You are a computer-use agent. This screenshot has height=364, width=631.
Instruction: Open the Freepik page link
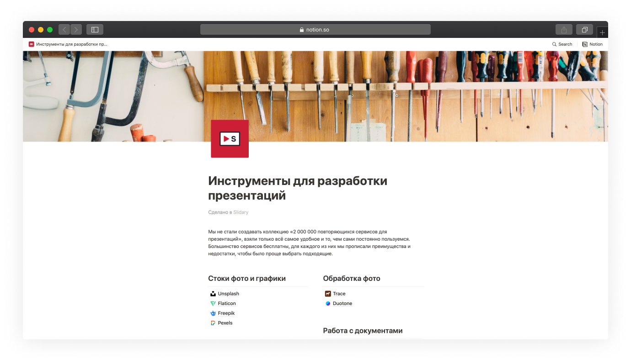pos(226,313)
